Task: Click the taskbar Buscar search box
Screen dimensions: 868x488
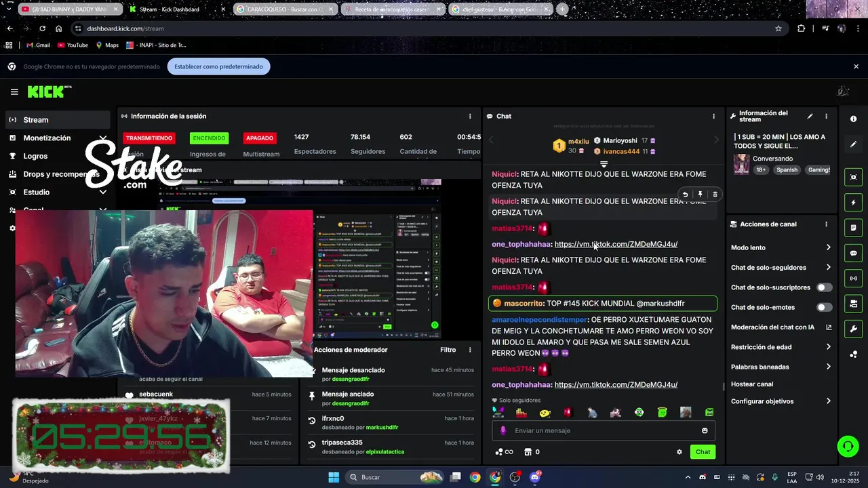Action: (x=395, y=477)
